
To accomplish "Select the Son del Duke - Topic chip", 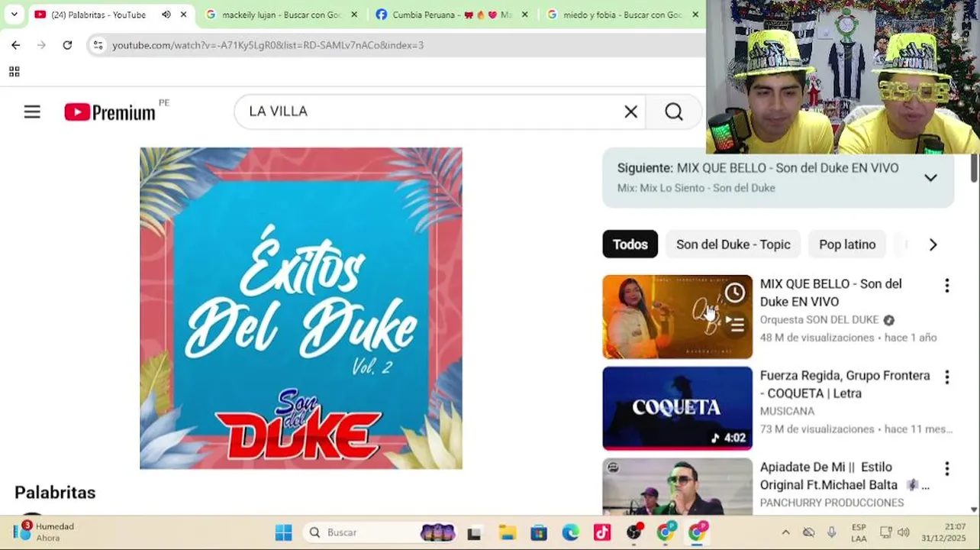I will 733,244.
